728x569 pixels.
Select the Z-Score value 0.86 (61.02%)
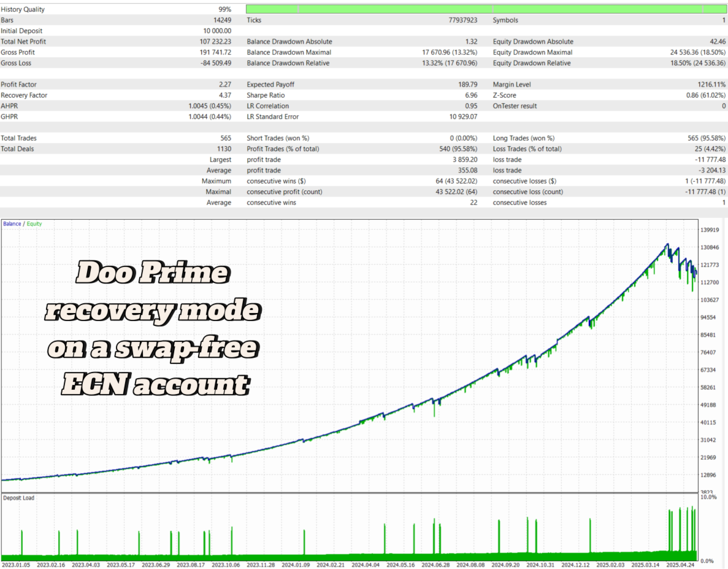tap(706, 95)
